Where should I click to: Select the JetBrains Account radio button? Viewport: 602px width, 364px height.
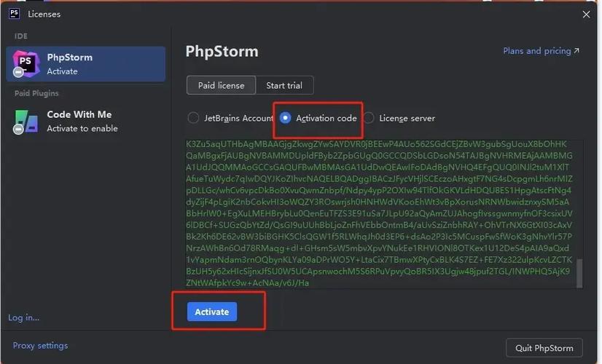point(193,118)
